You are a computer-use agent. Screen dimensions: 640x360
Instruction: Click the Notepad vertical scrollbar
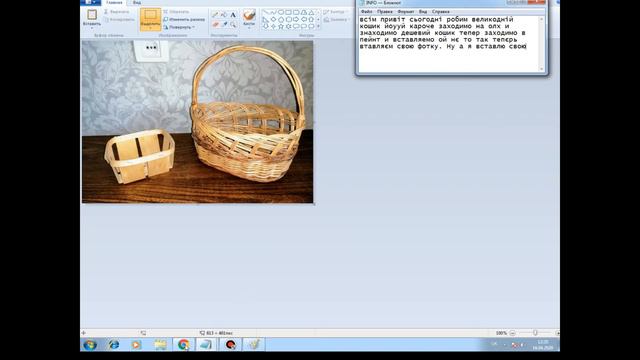click(x=542, y=44)
